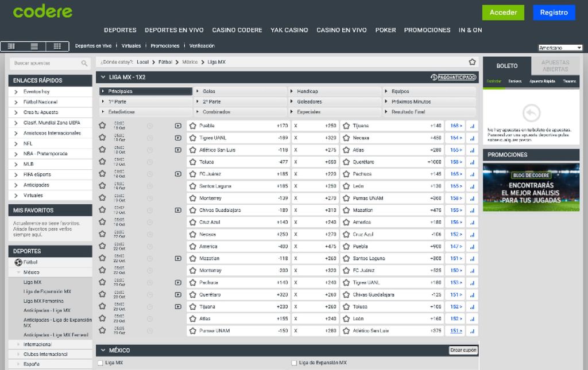Toggle favorite star for Toluca vs Querétaro match
Screen dimensions: 588x370
tap(102, 161)
